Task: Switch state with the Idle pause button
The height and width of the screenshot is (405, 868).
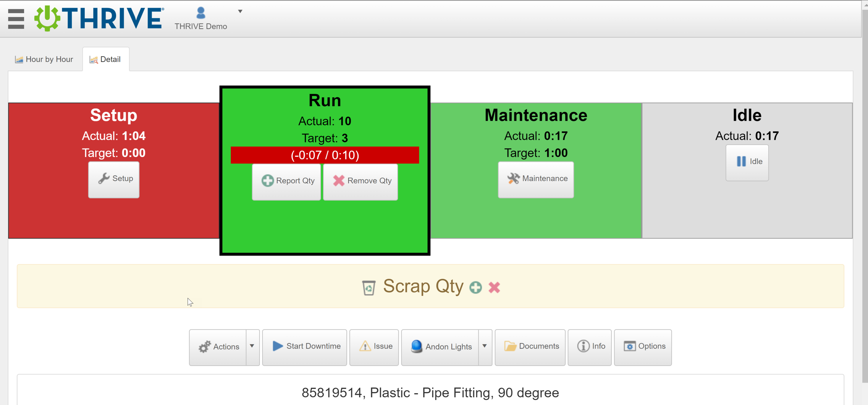Action: coord(747,162)
